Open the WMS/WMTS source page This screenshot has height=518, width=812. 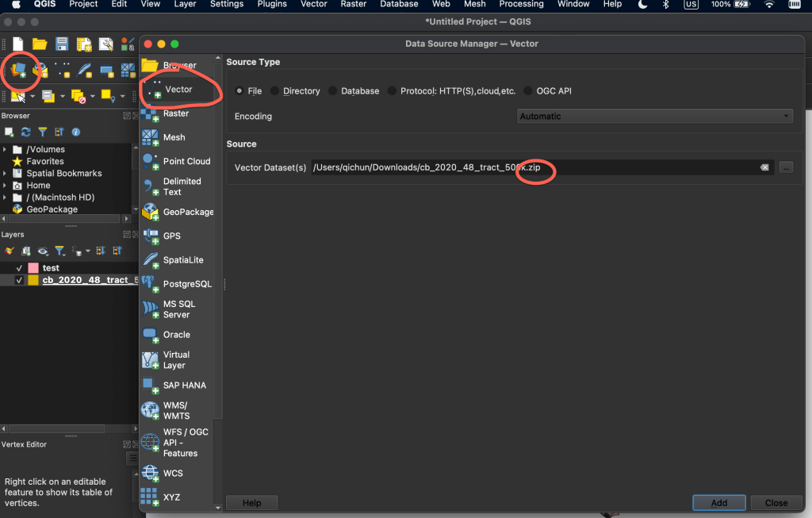(178, 410)
